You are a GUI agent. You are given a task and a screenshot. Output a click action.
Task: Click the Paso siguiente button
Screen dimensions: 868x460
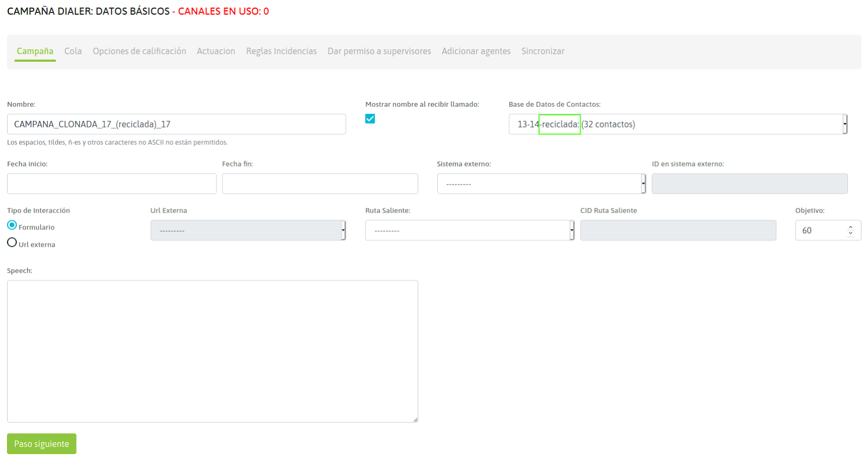(42, 444)
